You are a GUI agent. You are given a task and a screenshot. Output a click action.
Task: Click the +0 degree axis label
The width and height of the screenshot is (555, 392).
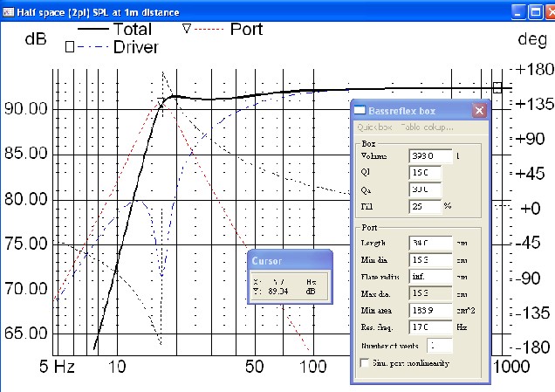click(531, 208)
